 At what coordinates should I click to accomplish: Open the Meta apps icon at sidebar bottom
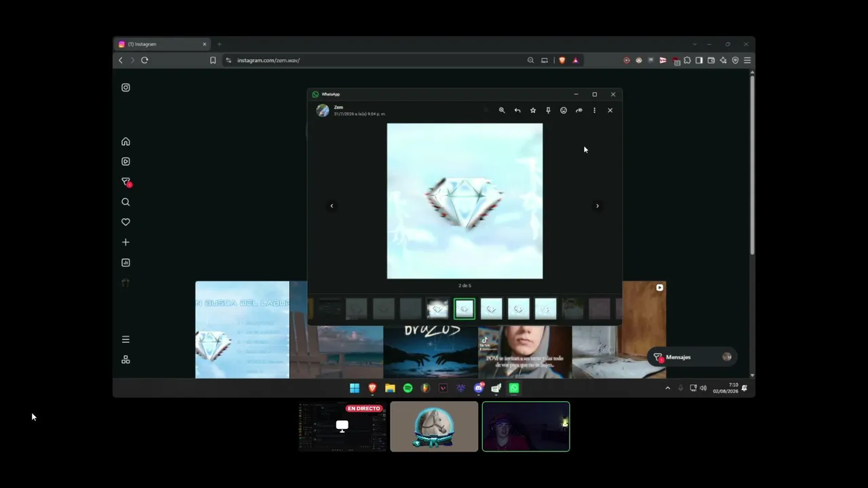pyautogui.click(x=125, y=360)
